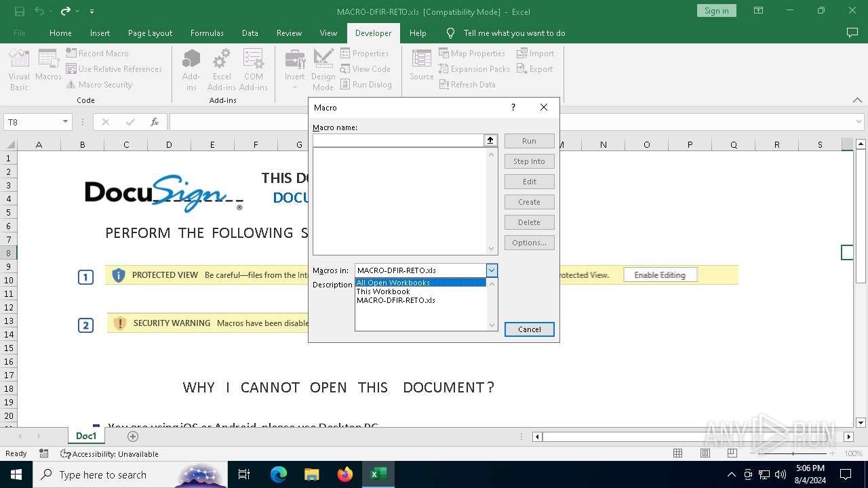868x488 pixels.
Task: Click the Macro name input field
Action: coord(398,140)
